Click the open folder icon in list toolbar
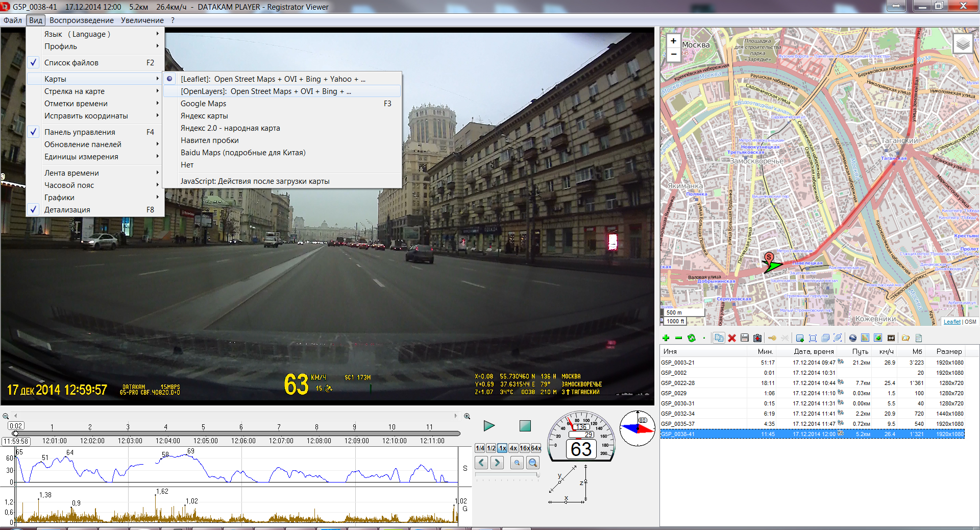The width and height of the screenshot is (980, 530). click(x=906, y=338)
